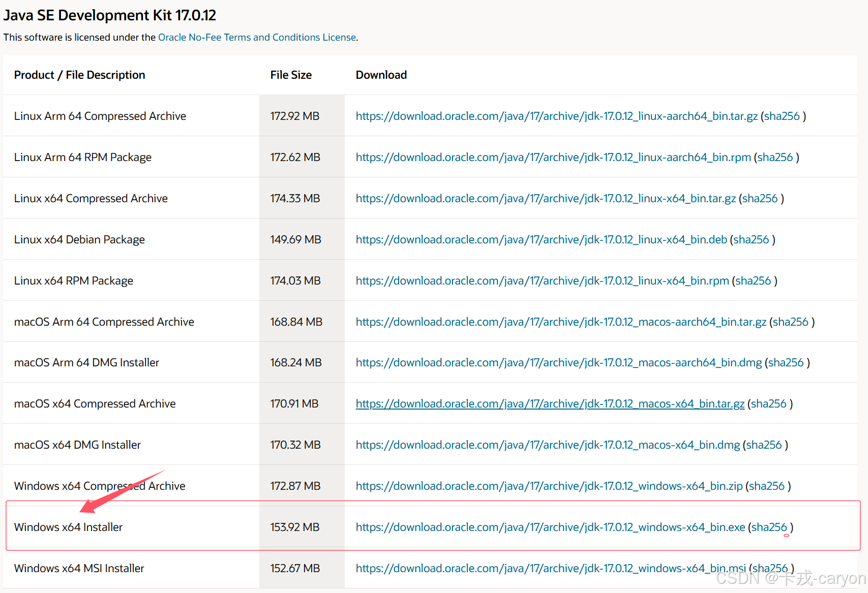Screen dimensions: 868x593
Task: Select the Windows x64 MSI Installer text
Action: pyautogui.click(x=79, y=568)
